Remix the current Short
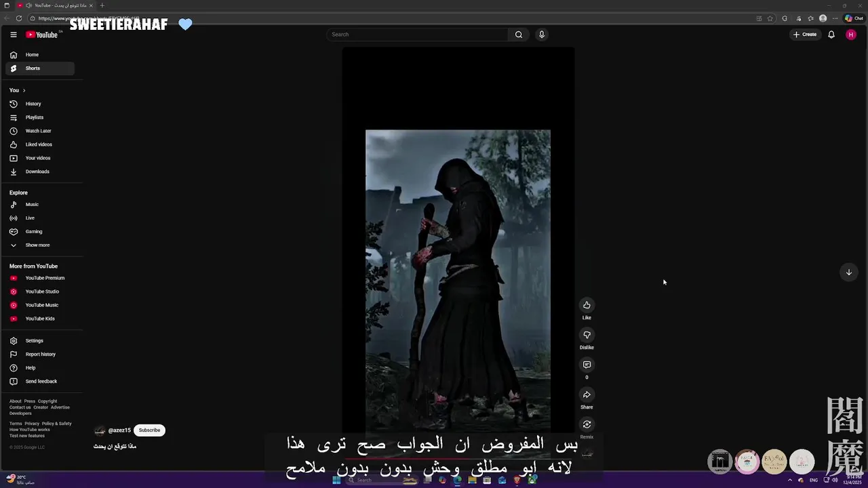Image resolution: width=868 pixels, height=488 pixels. pyautogui.click(x=587, y=424)
